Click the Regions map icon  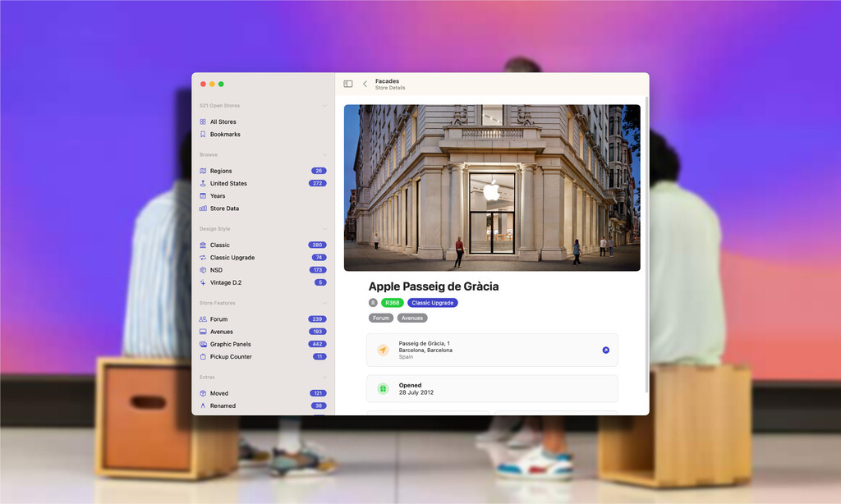tap(203, 171)
